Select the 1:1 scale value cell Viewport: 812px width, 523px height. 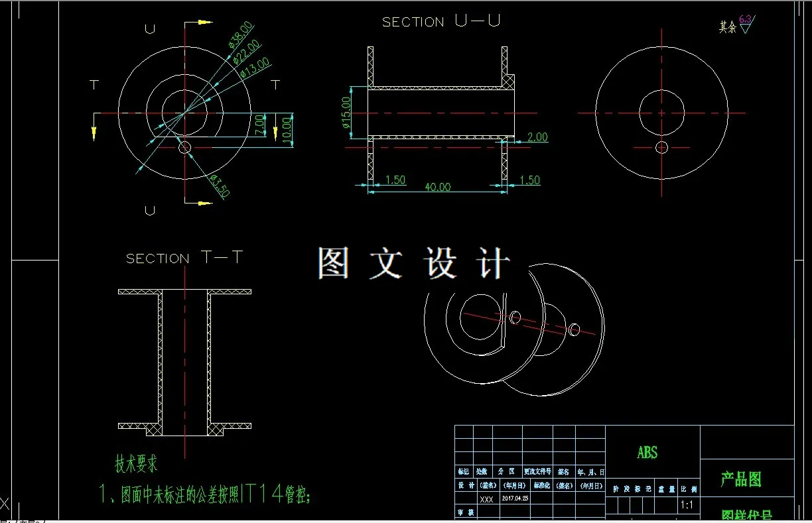[687, 504]
